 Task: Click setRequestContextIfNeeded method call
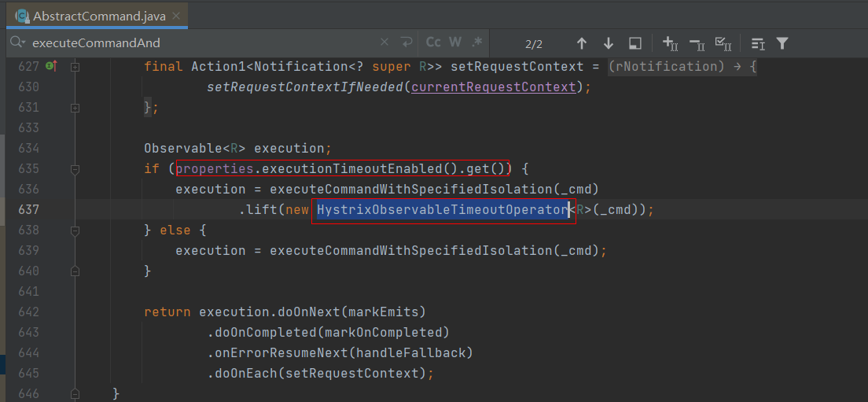point(307,87)
